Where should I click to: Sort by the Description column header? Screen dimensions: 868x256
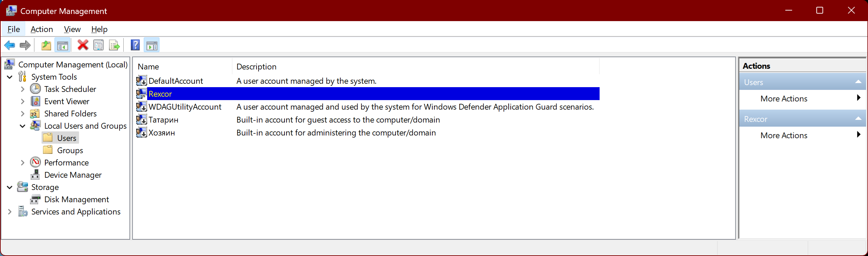[416, 66]
